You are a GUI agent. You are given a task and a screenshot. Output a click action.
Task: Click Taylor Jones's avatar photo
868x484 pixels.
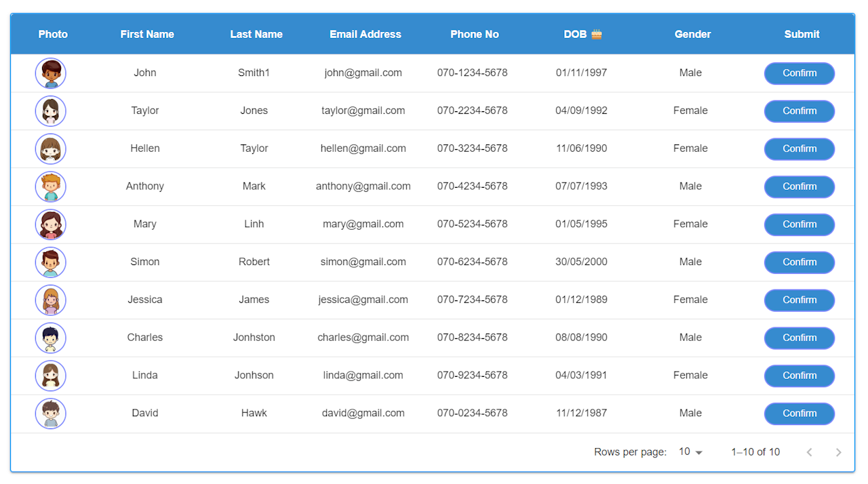coord(51,111)
